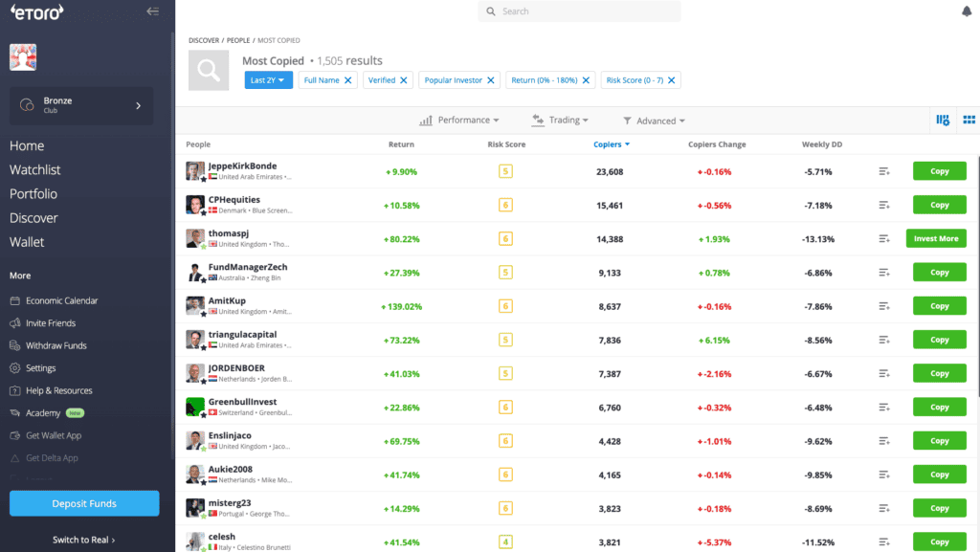Open Watchlist from the sidebar
The height and width of the screenshot is (552, 980).
(x=35, y=170)
